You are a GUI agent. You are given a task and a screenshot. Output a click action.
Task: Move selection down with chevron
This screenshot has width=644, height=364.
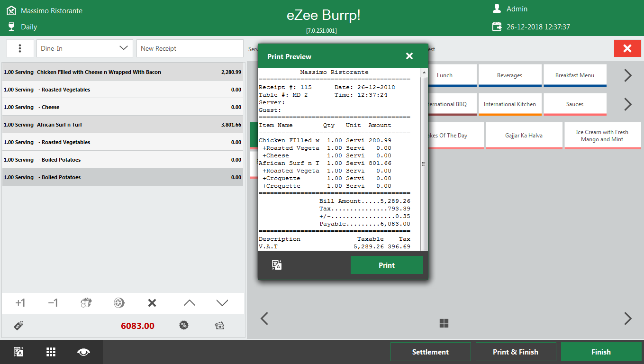pos(222,303)
